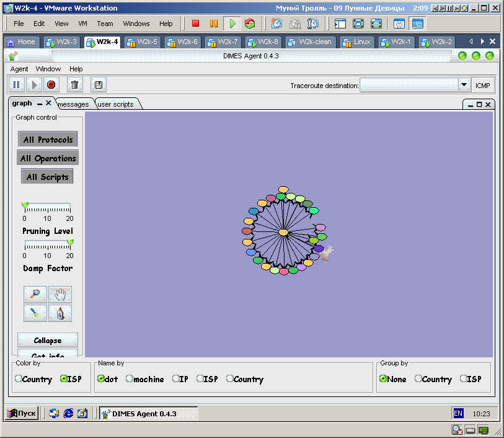Click the EN language indicator
Image resolution: width=504 pixels, height=438 pixels.
458,413
